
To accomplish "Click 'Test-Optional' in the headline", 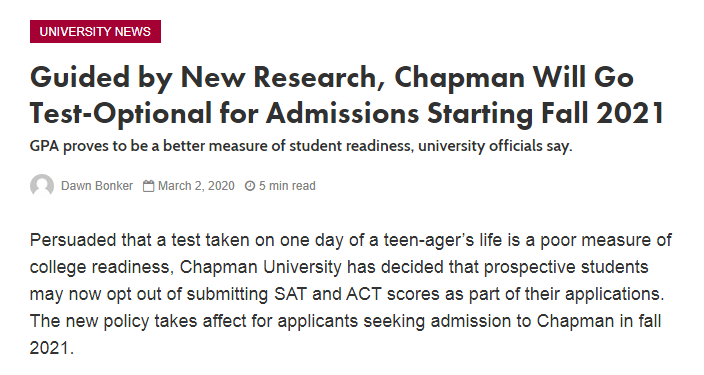I will coord(121,113).
